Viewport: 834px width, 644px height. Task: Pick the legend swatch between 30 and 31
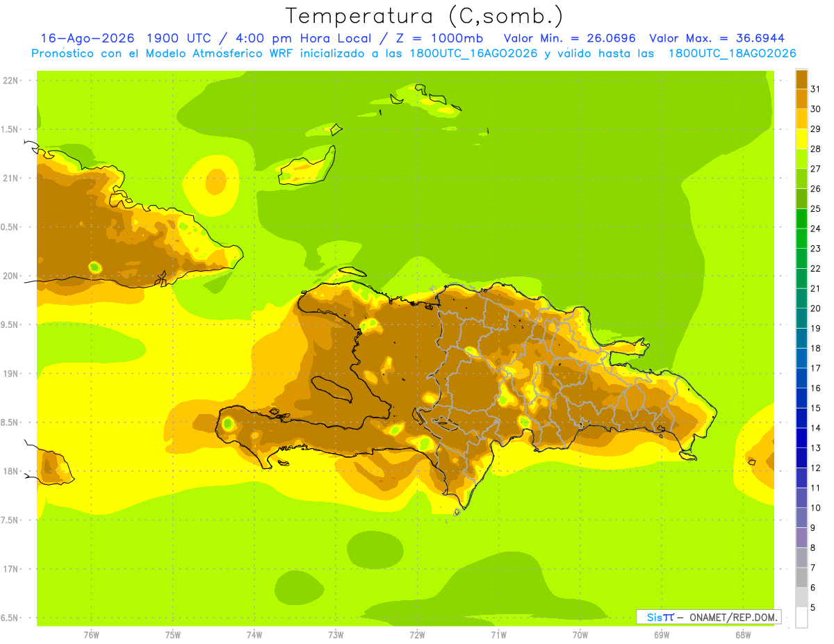[801, 99]
